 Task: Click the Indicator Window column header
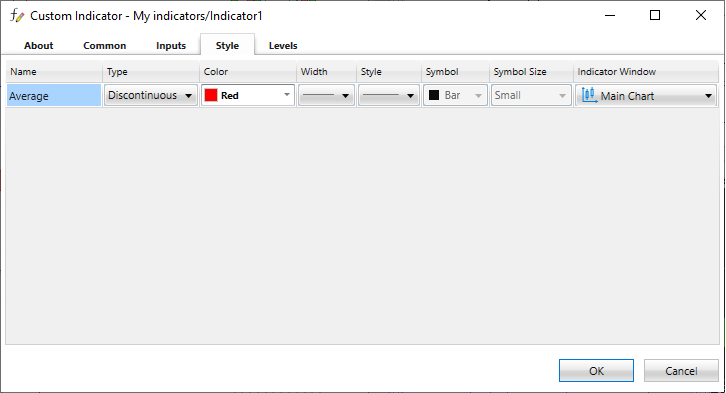click(646, 72)
